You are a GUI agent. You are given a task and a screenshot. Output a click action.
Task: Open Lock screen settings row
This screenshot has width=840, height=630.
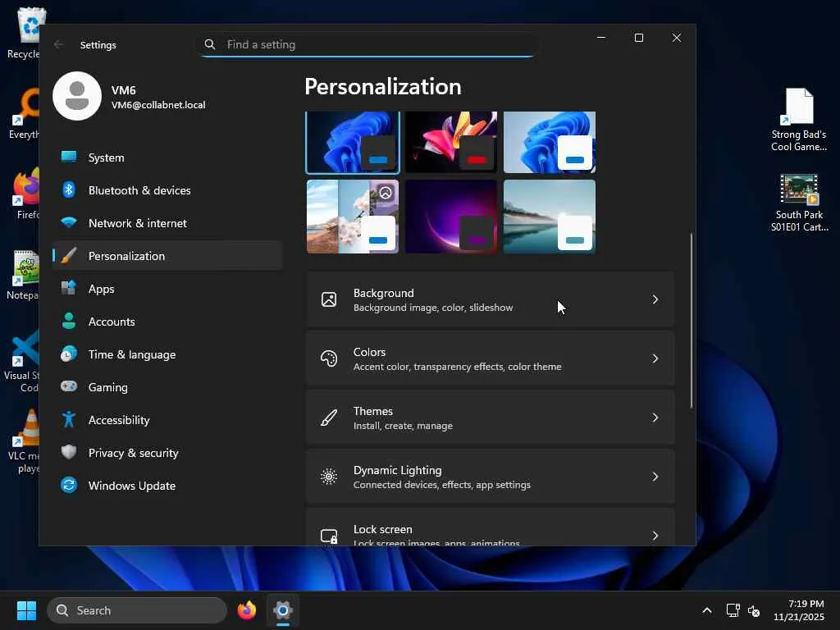[x=491, y=527]
